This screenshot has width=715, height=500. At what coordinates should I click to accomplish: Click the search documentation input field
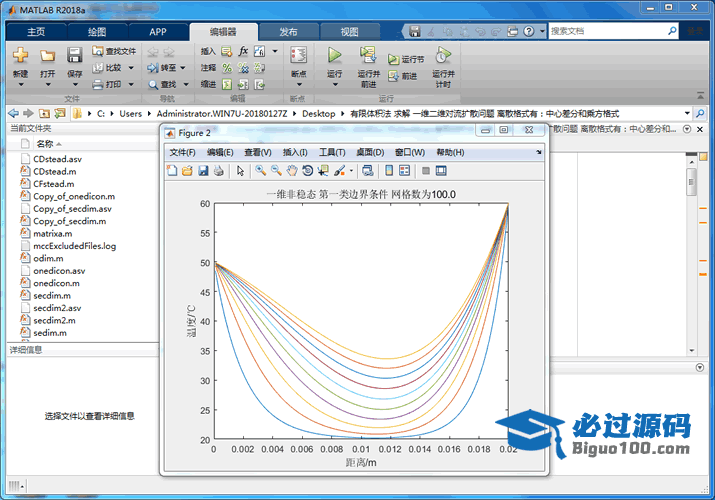click(x=607, y=31)
